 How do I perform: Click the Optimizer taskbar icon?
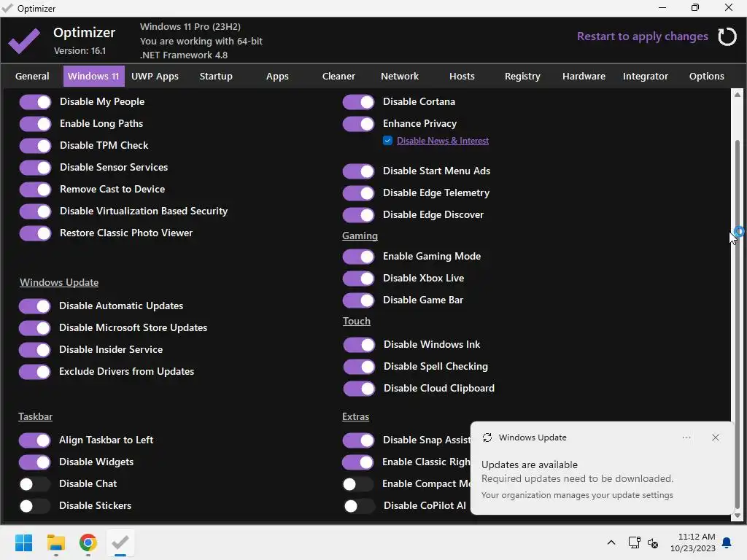[x=120, y=542]
